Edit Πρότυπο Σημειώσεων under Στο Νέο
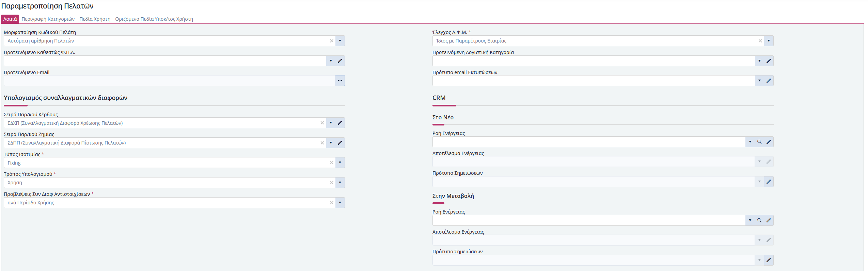 point(769,182)
